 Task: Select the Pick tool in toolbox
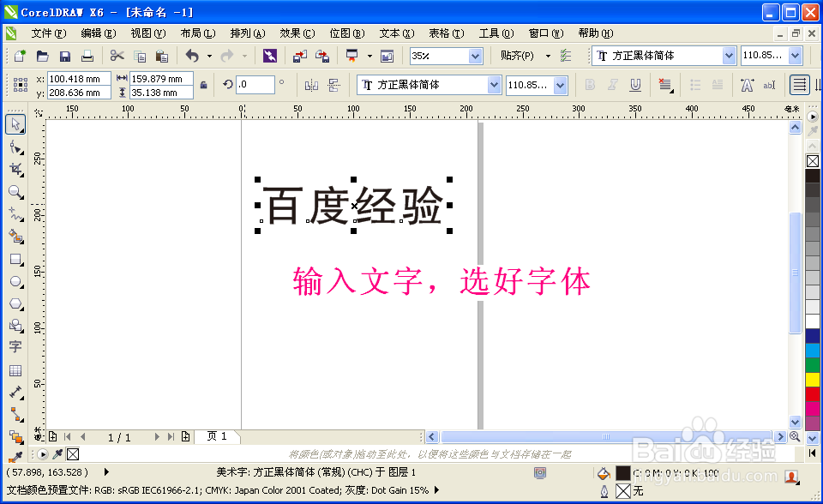tap(15, 125)
